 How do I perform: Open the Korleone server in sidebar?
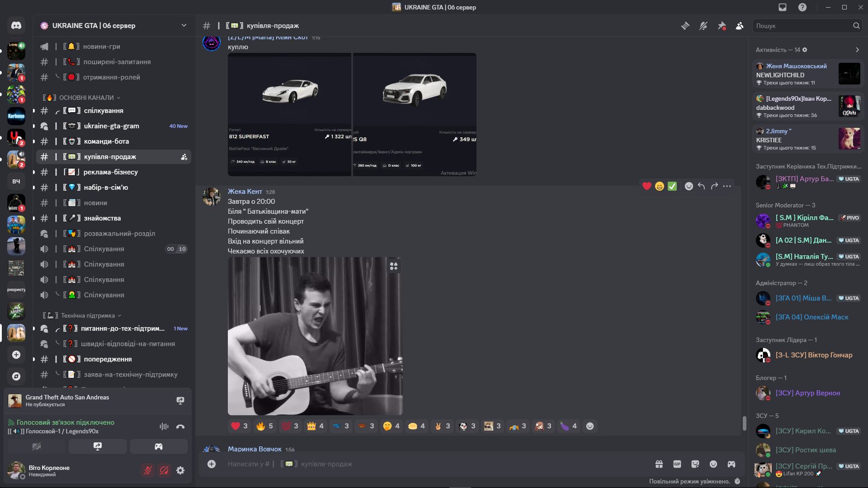pyautogui.click(x=16, y=116)
